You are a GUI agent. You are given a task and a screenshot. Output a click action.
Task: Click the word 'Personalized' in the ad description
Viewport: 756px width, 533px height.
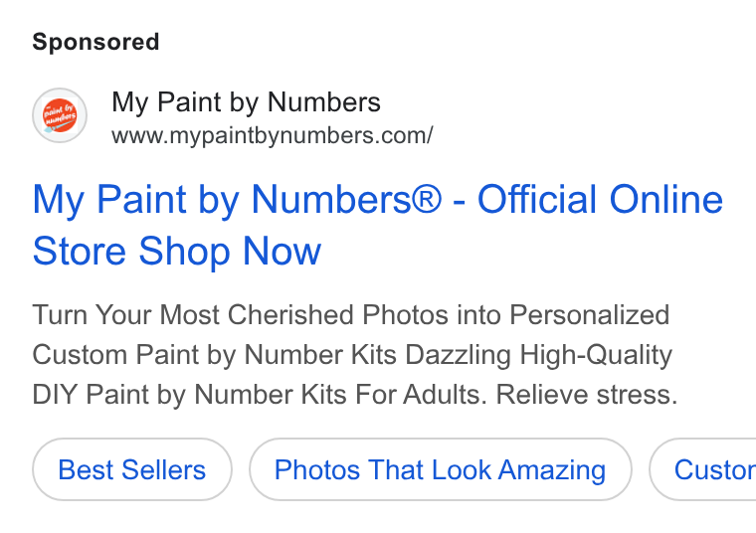[589, 315]
